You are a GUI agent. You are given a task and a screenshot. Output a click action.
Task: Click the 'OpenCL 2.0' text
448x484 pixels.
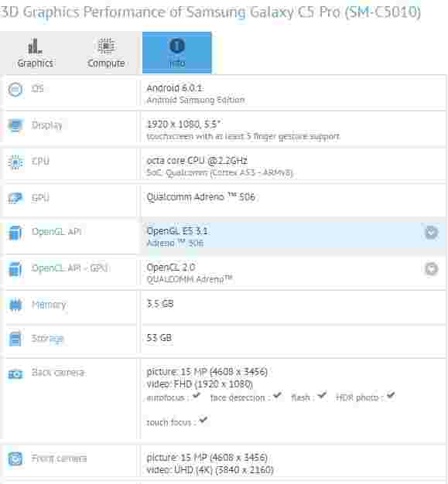click(x=170, y=268)
